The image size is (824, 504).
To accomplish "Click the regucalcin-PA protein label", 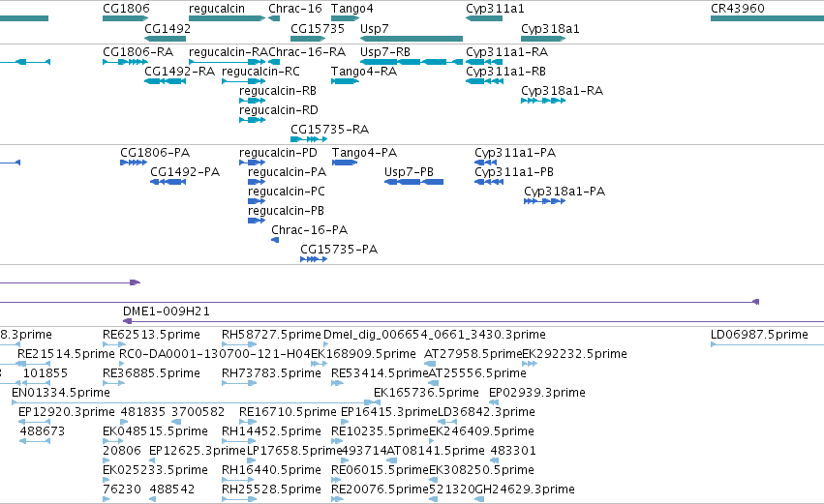I will (x=287, y=172).
